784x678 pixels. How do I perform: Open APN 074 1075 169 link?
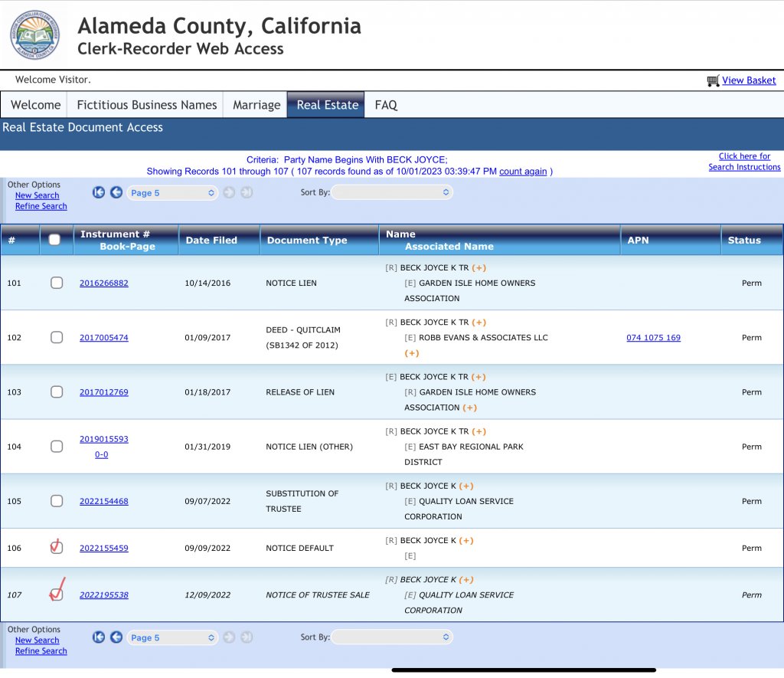(x=653, y=338)
